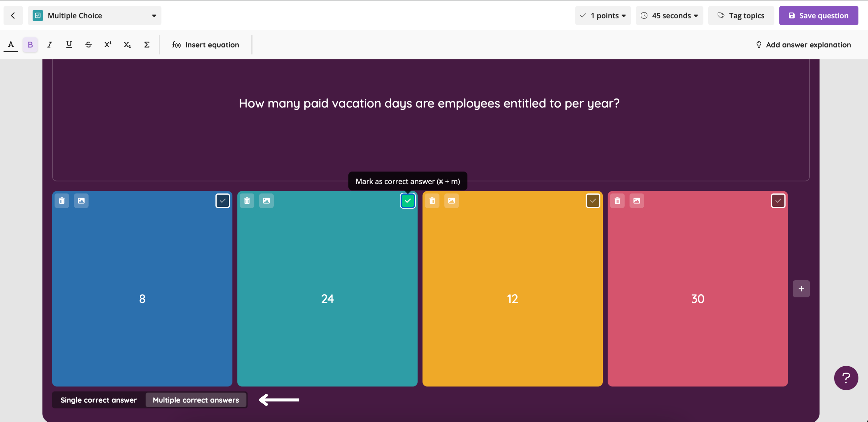
Task: Expand the points value dropdown
Action: point(603,15)
